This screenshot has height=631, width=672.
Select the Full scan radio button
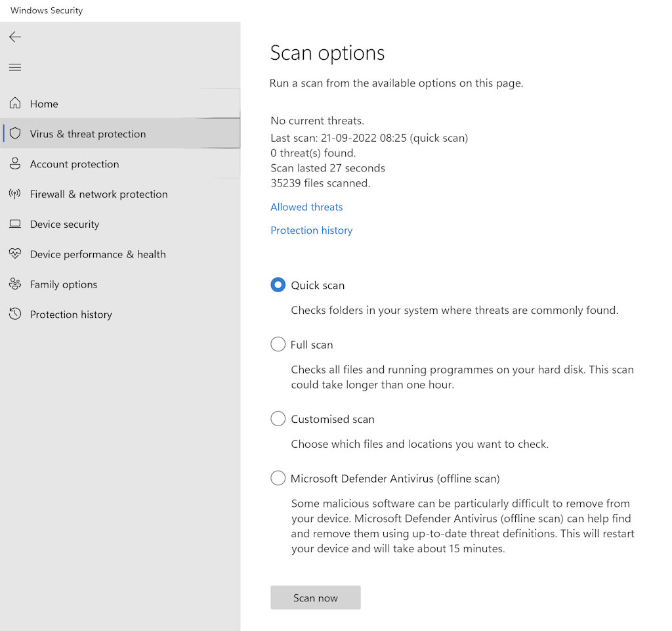(278, 344)
